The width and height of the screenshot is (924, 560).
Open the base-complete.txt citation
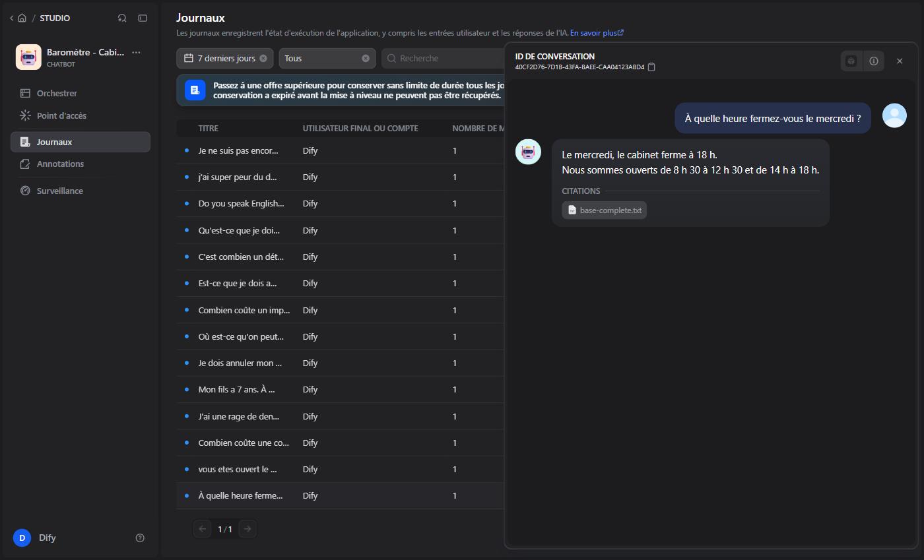pos(605,210)
